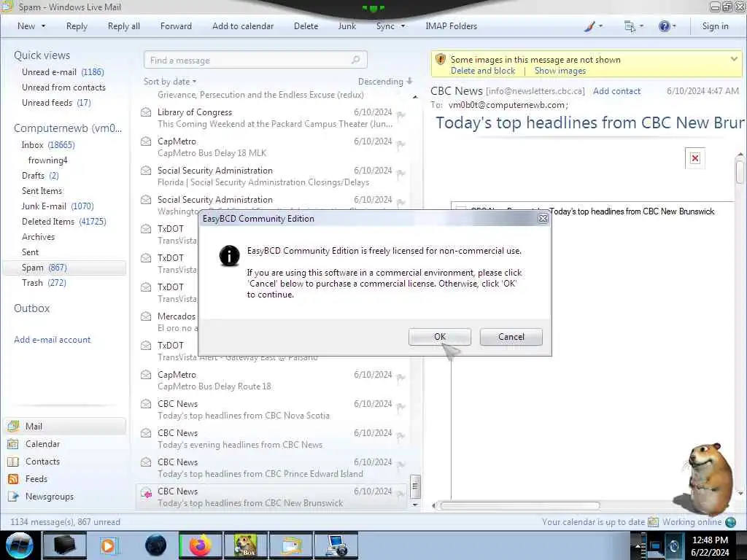Image resolution: width=747 pixels, height=560 pixels.
Task: Click Add to calendar
Action: click(x=243, y=26)
